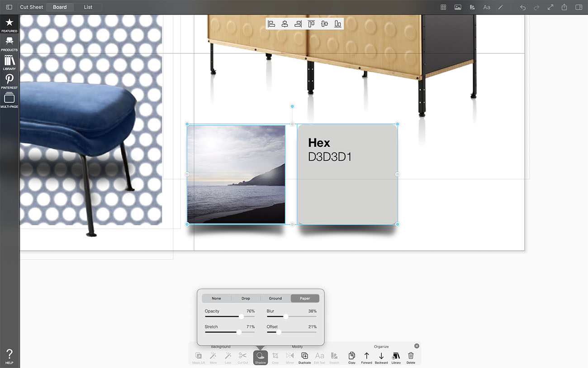Click the undo arrow in top bar
The height and width of the screenshot is (368, 588).
(x=523, y=7)
